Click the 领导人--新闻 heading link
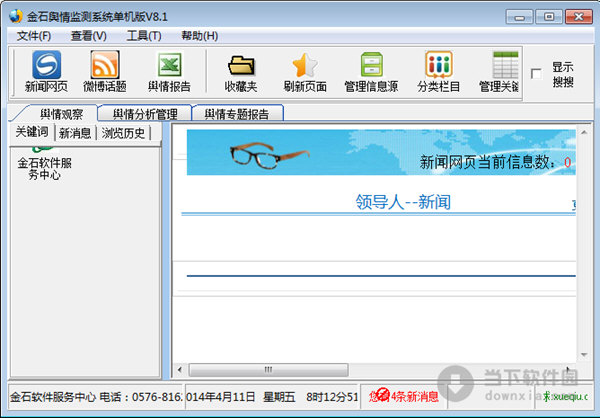The width and height of the screenshot is (600, 418). [403, 201]
